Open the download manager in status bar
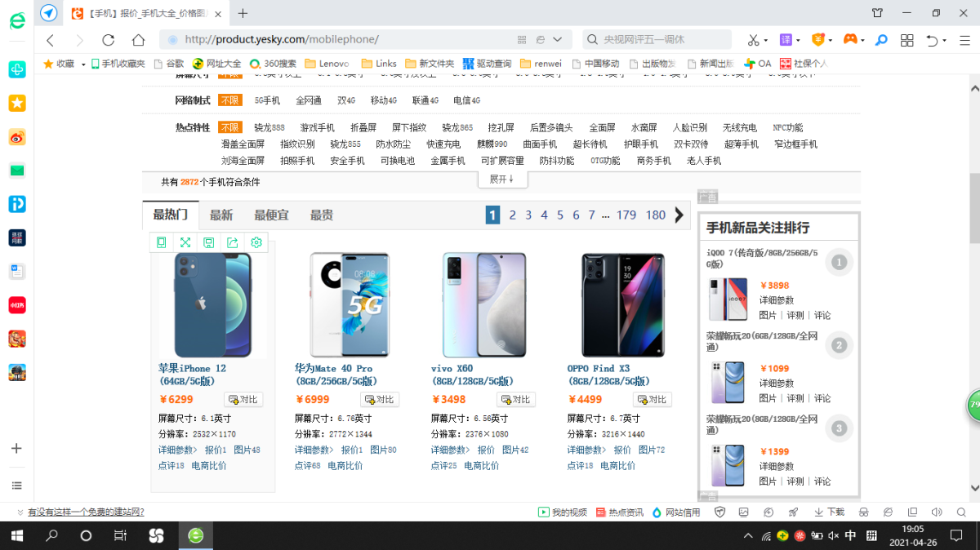This screenshot has height=550, width=980. click(x=830, y=512)
